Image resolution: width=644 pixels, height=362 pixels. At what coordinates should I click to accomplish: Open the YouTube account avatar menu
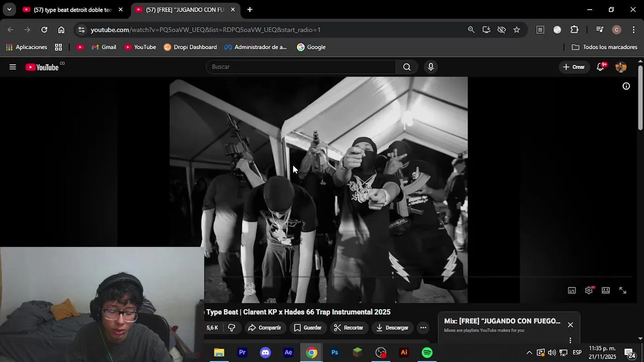pos(621,67)
